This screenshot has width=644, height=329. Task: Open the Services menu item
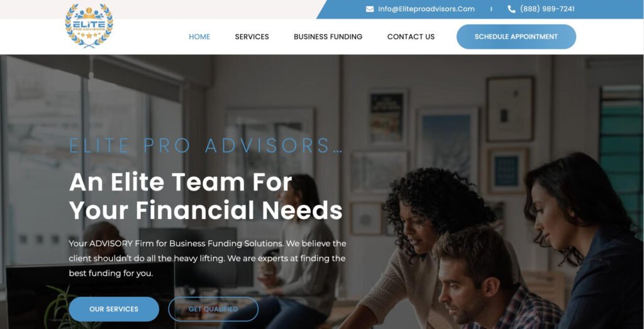[252, 36]
